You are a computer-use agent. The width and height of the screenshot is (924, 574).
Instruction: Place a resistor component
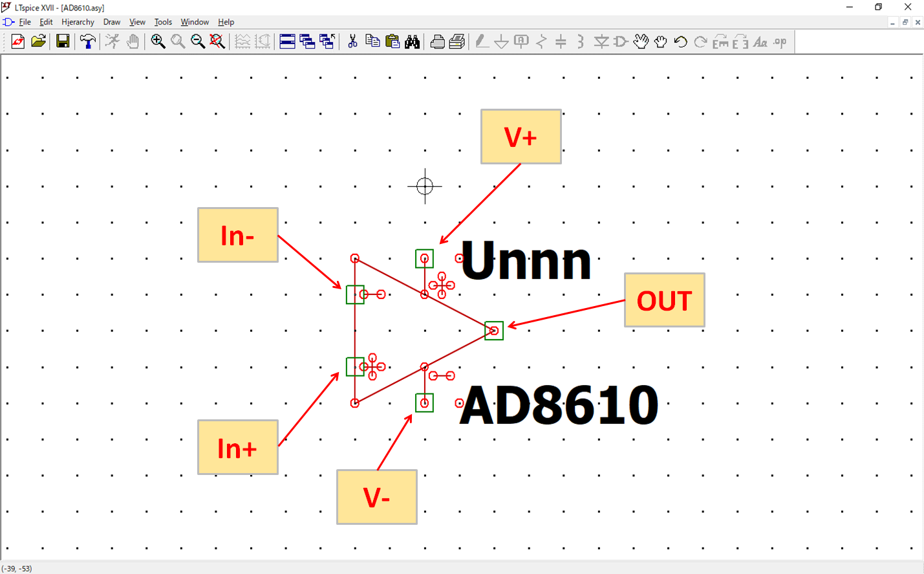(541, 42)
